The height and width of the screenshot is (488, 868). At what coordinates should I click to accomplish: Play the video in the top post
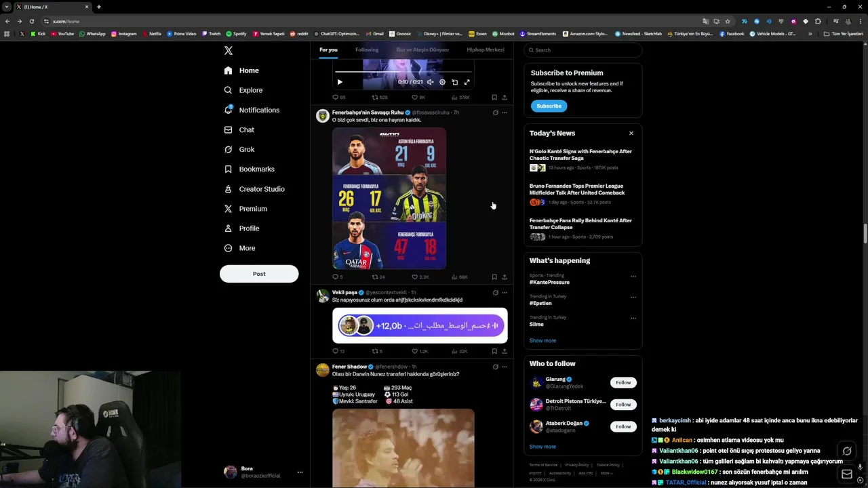340,82
